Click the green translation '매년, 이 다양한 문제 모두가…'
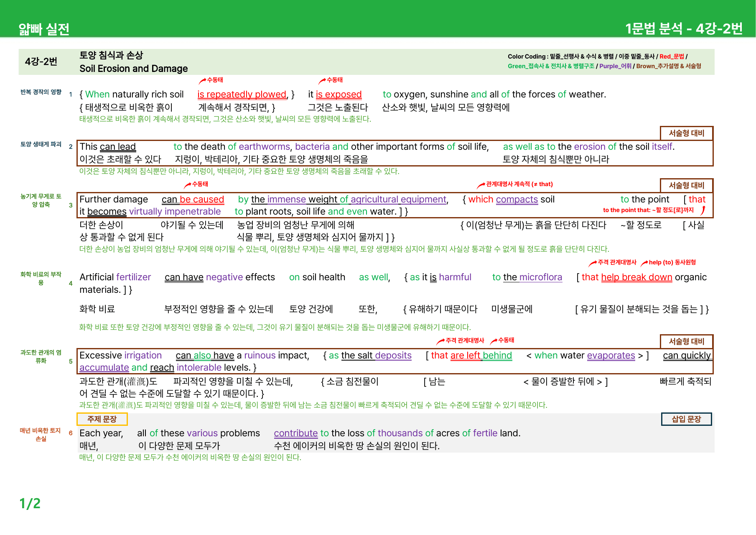Screen dimensions: 756x535 pos(190,458)
